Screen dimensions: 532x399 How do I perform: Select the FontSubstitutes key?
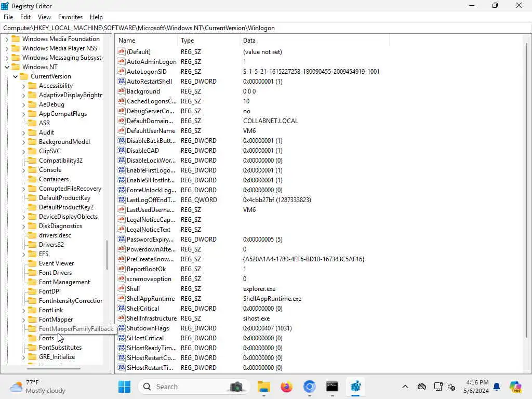coord(60,348)
